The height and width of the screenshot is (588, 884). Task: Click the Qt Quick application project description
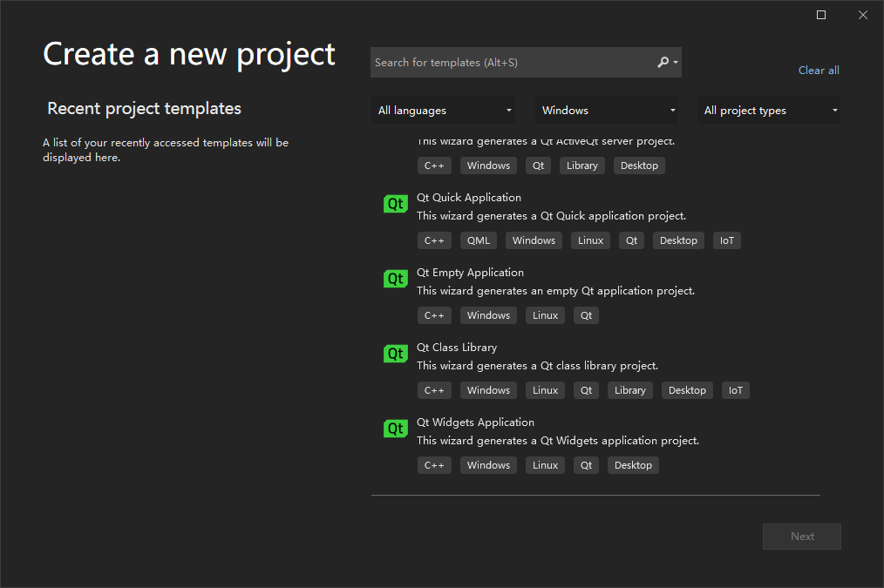click(551, 216)
